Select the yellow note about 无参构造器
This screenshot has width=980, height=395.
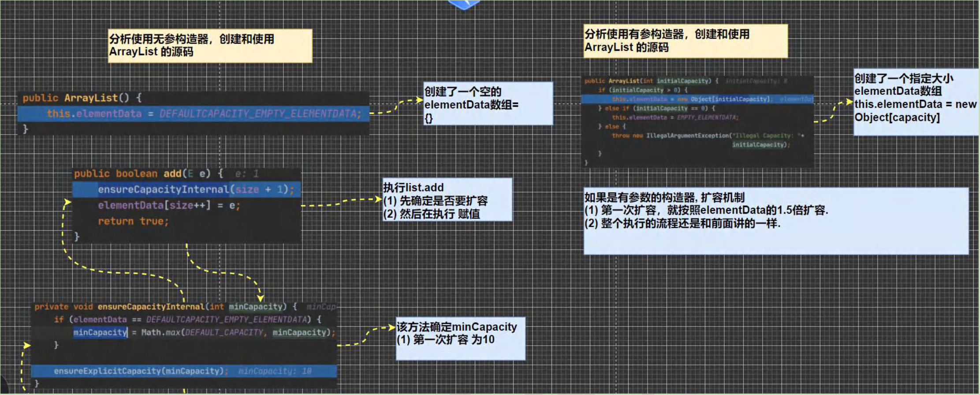coord(210,45)
